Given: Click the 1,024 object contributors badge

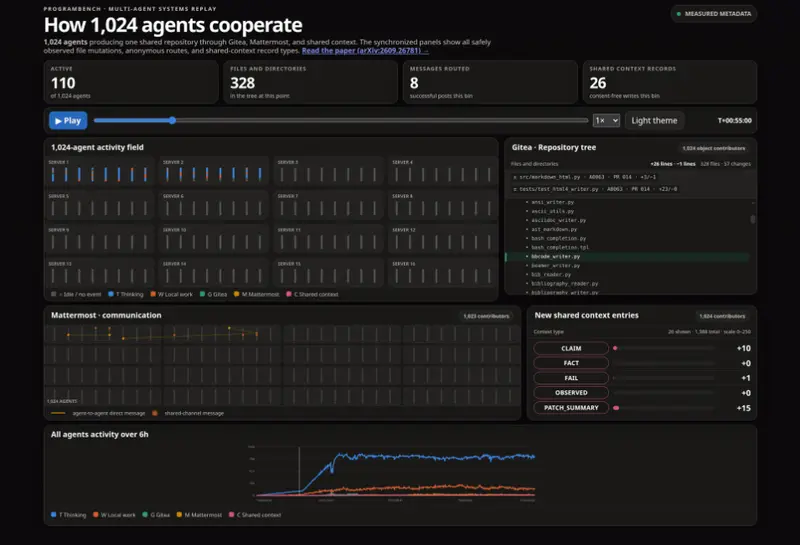Looking at the screenshot, I should (x=714, y=148).
